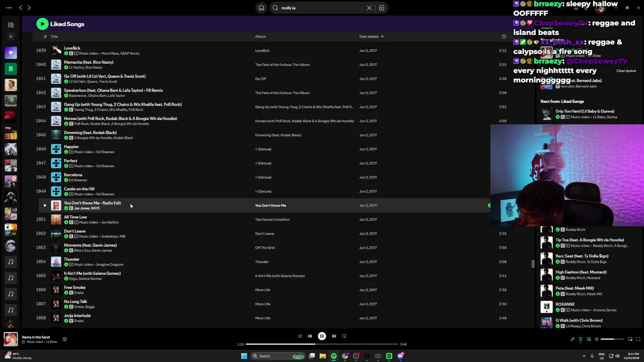Click the plus Create icon in sidebar
This screenshot has height=362, width=644.
[x=11, y=37]
